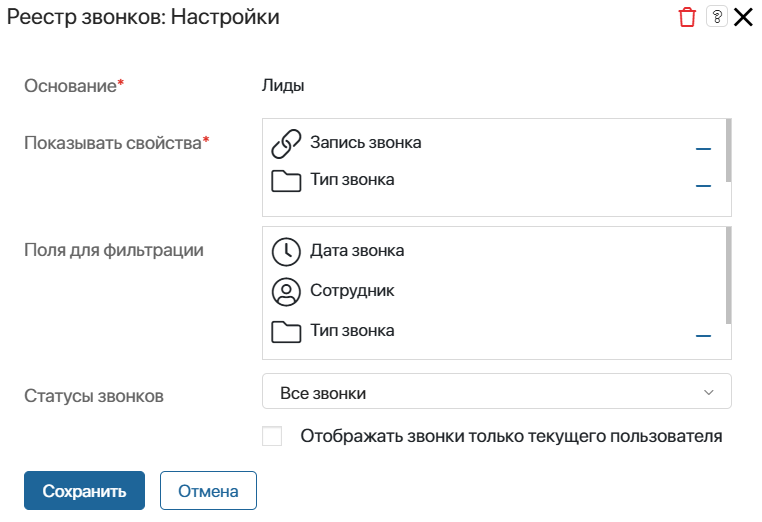Open the Статусы звонков dropdown
Image resolution: width=762 pixels, height=522 pixels.
click(x=497, y=391)
